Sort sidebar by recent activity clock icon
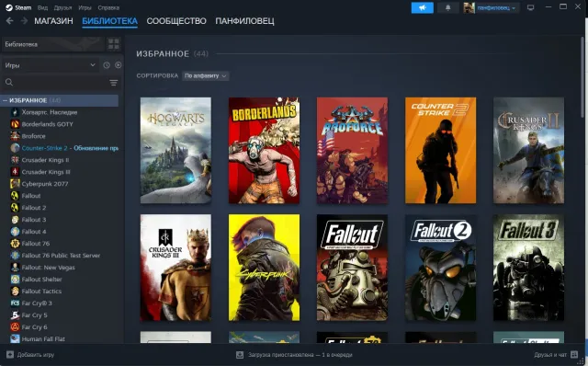Viewport: 588px width, 366px height. 107,65
